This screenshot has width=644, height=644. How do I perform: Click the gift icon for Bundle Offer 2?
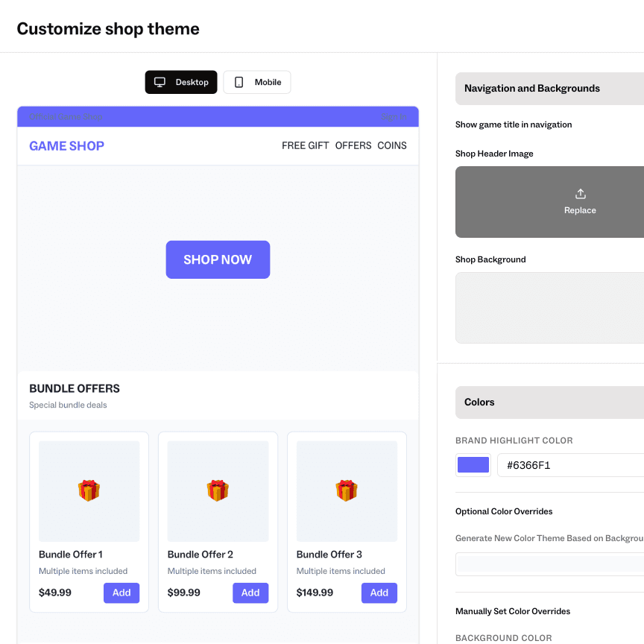(x=218, y=489)
